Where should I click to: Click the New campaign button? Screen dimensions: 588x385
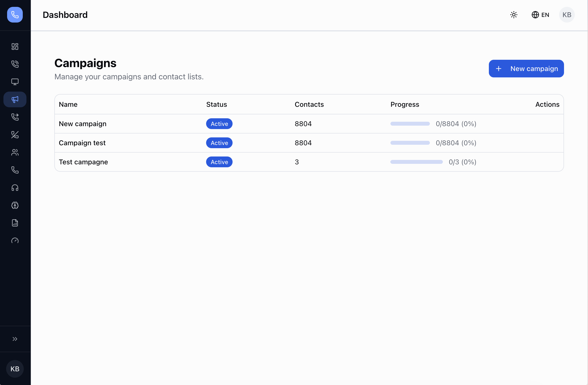526,68
